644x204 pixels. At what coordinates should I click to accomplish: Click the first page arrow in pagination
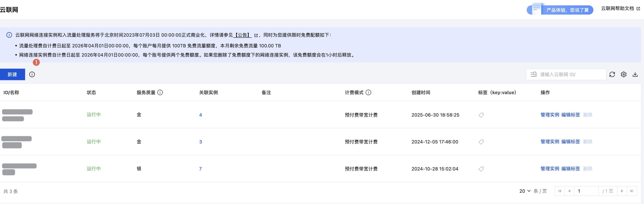pos(559,191)
